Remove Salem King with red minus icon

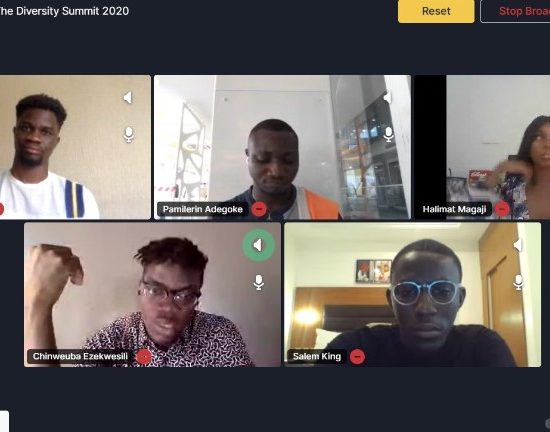[x=357, y=357]
